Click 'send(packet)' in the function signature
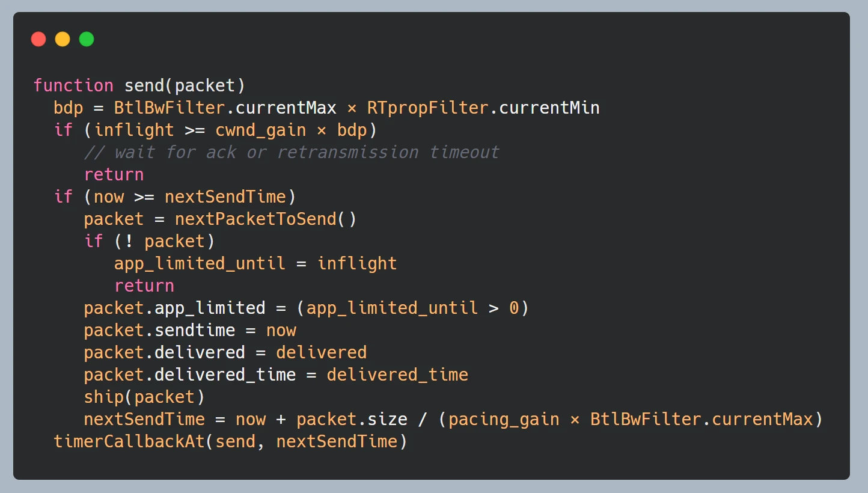The width and height of the screenshot is (868, 493). coord(185,85)
